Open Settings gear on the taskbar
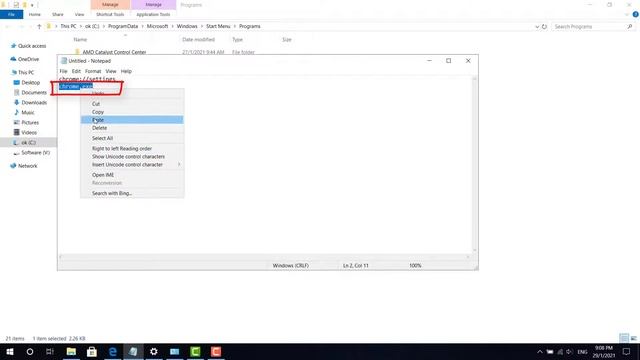Screen dimensions: 640x360 (x=154, y=351)
